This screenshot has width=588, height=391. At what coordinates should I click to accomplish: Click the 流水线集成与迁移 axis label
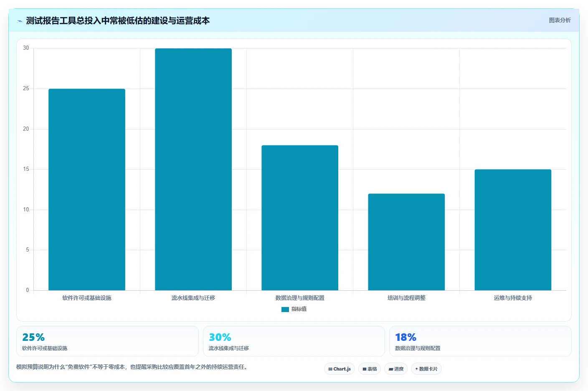pos(193,298)
